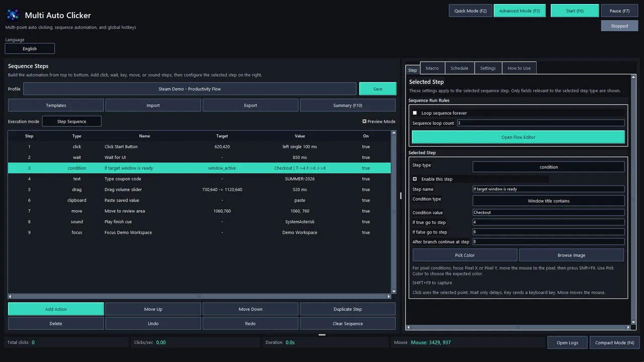Click the step list vertical scrollbar
This screenshot has width=644, height=362.
pyautogui.click(x=393, y=212)
